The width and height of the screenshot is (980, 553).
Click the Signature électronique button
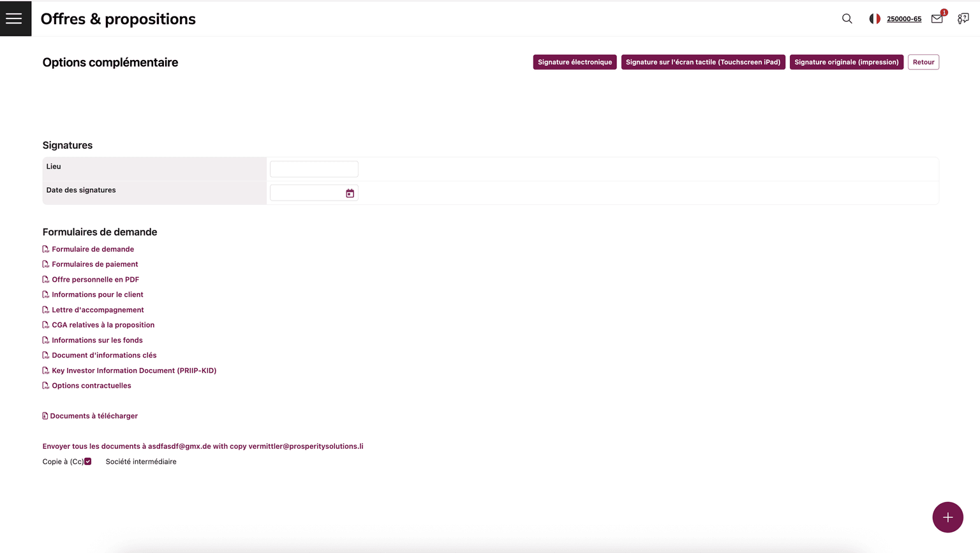574,62
